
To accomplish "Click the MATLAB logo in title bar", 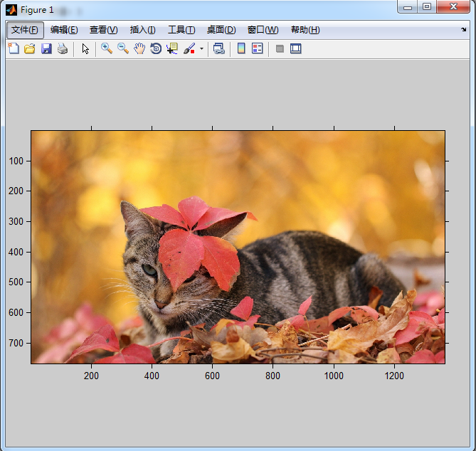I will pyautogui.click(x=11, y=10).
